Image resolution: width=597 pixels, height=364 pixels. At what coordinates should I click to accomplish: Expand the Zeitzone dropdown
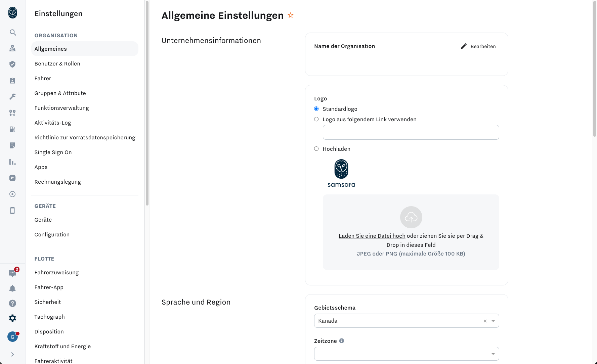point(406,354)
